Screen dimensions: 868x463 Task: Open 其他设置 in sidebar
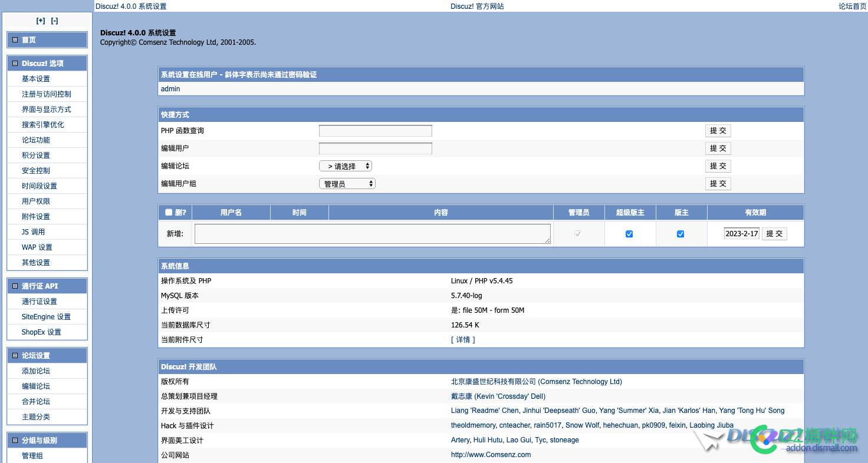pyautogui.click(x=36, y=263)
